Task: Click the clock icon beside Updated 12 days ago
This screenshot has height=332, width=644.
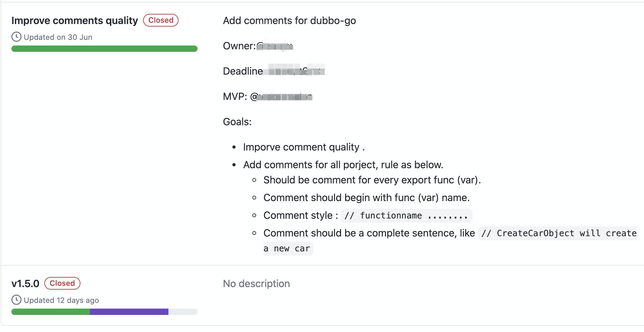Action: tap(16, 300)
